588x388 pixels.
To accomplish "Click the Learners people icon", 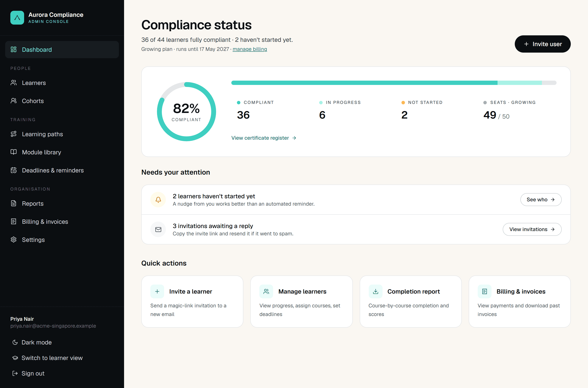I will pyautogui.click(x=14, y=83).
